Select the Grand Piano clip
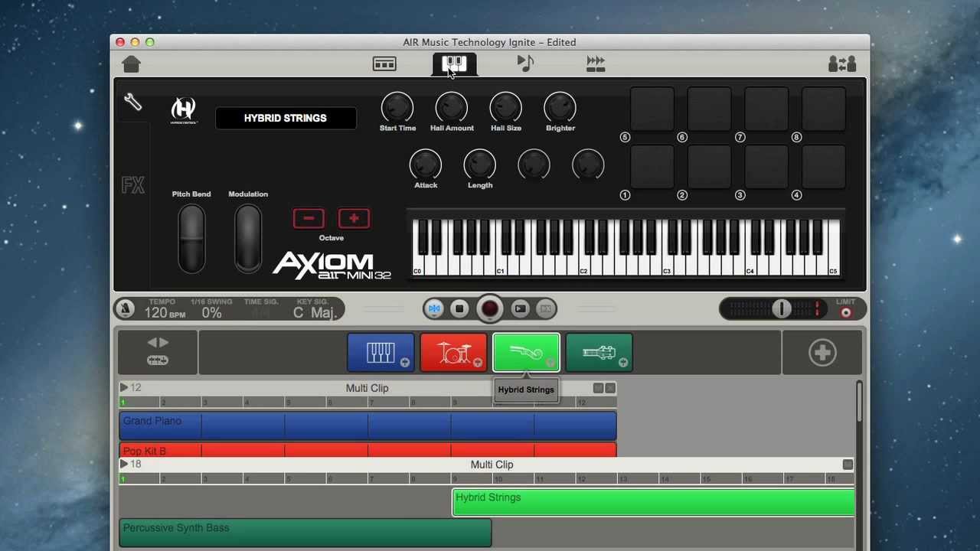Image resolution: width=980 pixels, height=551 pixels. pos(367,426)
